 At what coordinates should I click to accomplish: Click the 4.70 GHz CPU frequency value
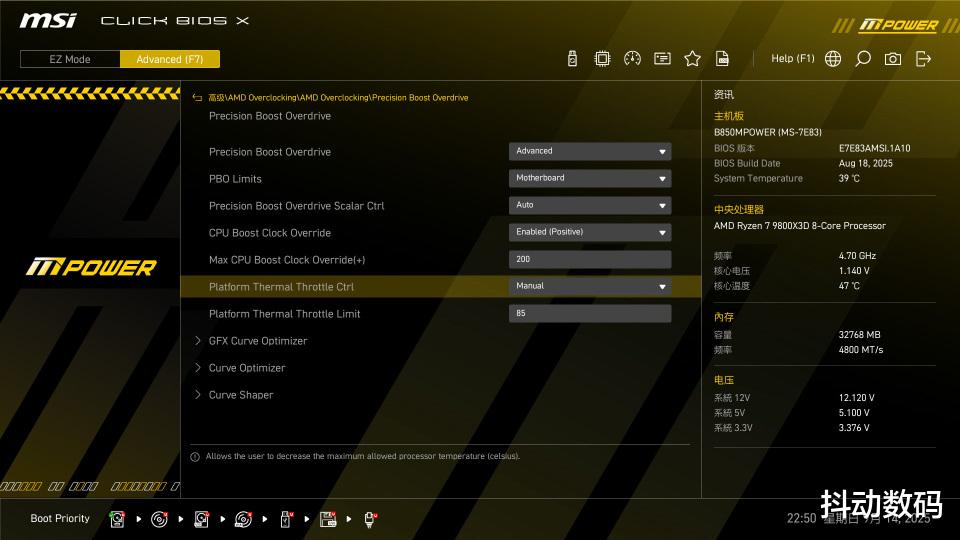(857, 256)
